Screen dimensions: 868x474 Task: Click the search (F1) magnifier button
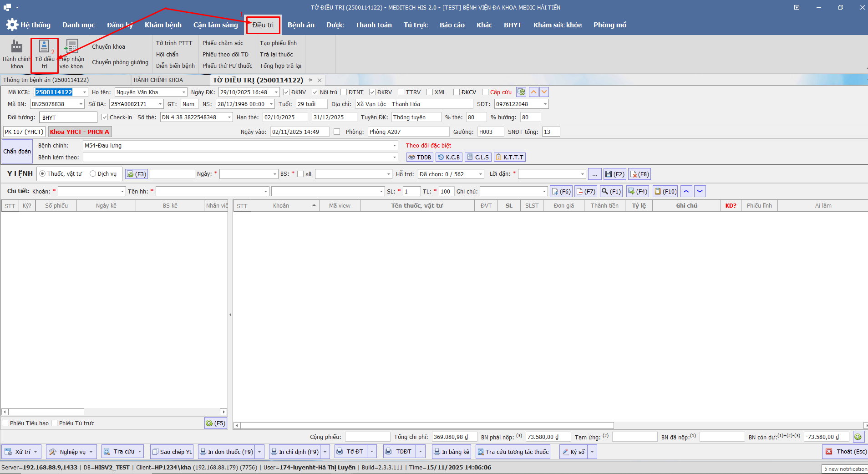pyautogui.click(x=611, y=192)
